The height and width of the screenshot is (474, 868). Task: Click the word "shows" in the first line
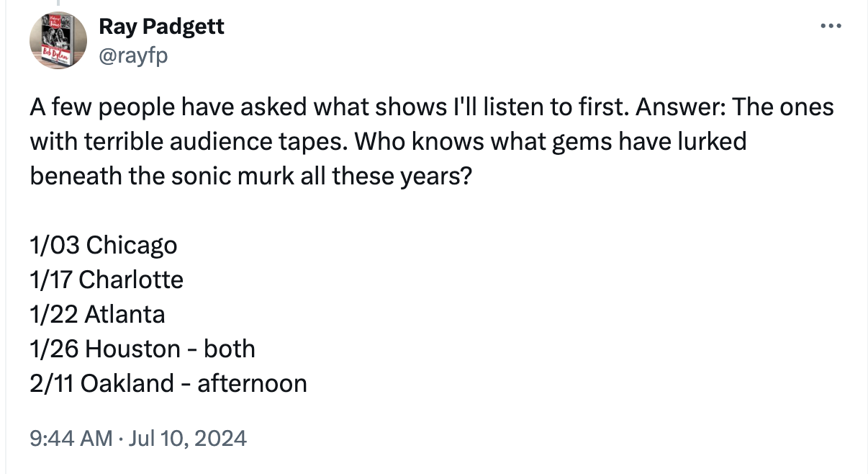point(405,107)
